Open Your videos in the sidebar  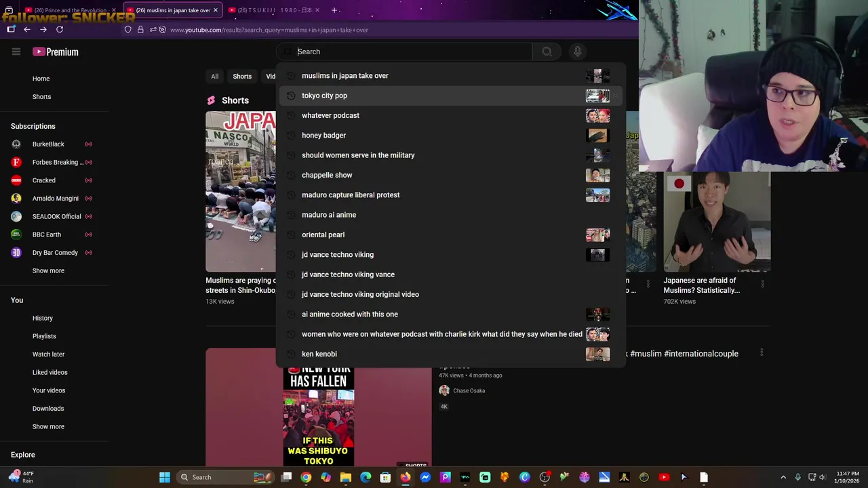point(49,390)
